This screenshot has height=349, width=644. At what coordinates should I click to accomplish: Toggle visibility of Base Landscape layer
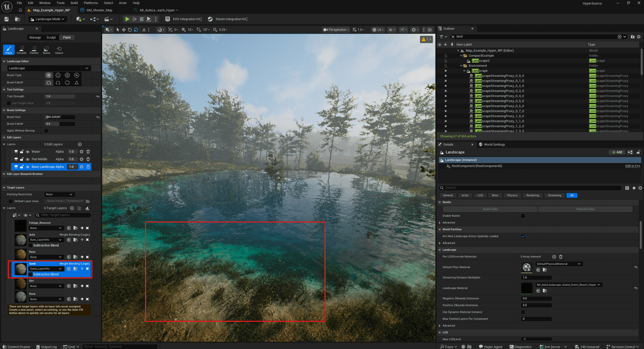(27, 167)
